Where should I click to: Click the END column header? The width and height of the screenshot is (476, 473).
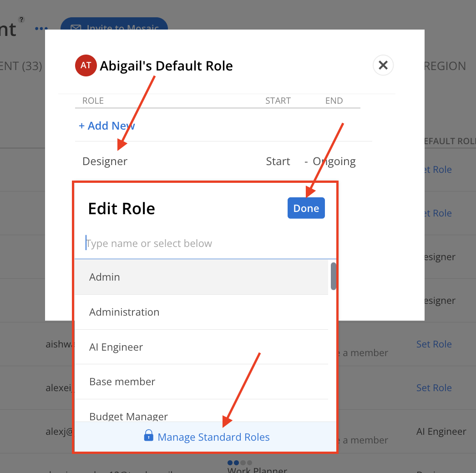point(334,101)
